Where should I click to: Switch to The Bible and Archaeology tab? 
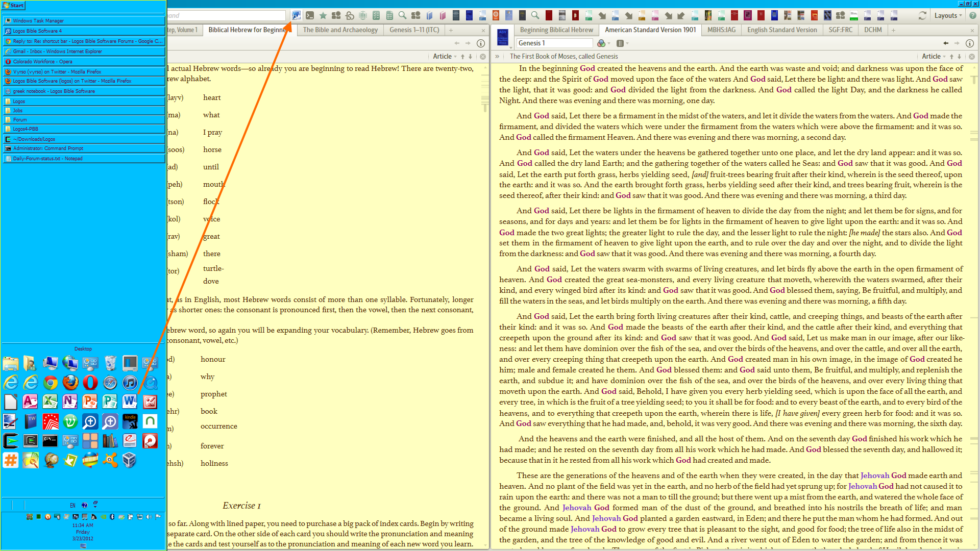(x=340, y=30)
